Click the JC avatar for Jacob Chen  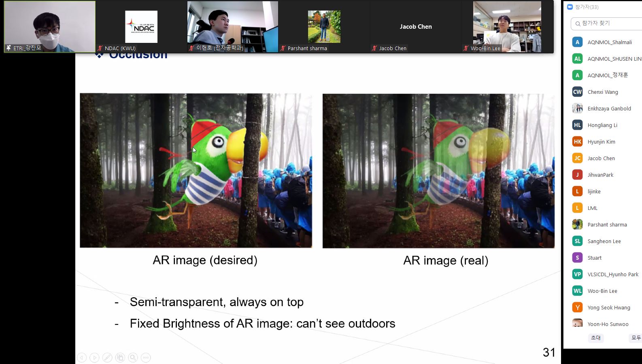coord(577,158)
